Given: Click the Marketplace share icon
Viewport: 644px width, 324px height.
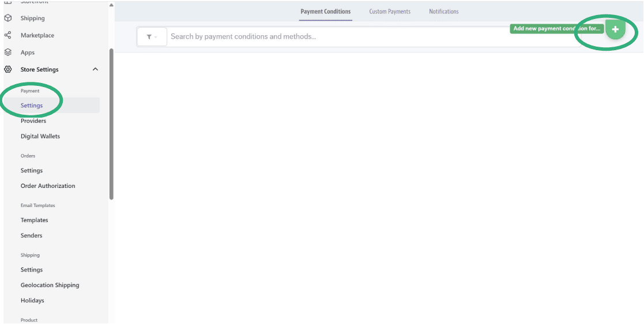Looking at the screenshot, I should (8, 35).
